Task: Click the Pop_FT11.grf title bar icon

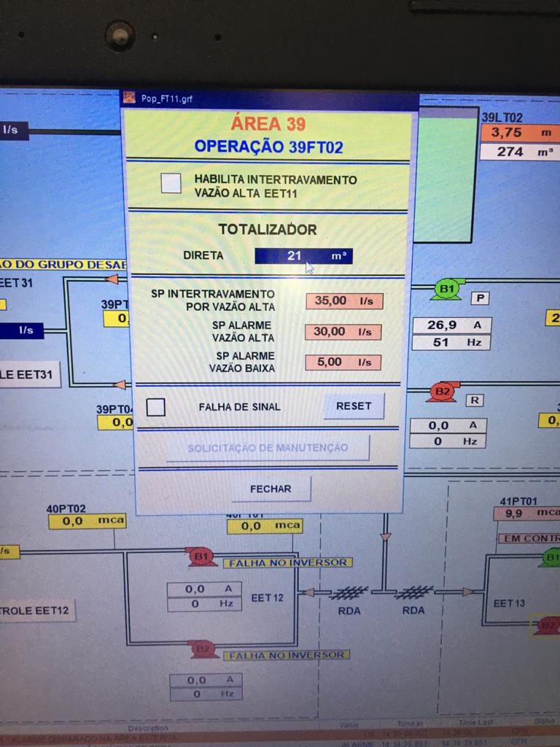Action: coord(130,98)
